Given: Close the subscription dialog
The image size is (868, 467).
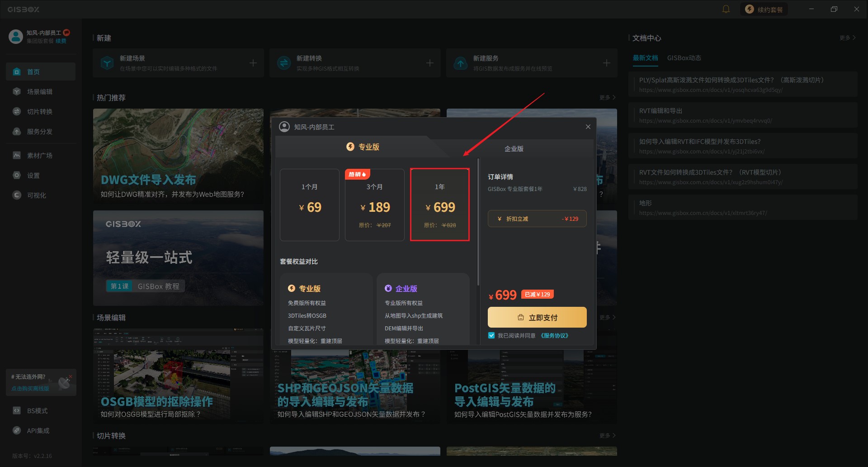Looking at the screenshot, I should [x=588, y=127].
